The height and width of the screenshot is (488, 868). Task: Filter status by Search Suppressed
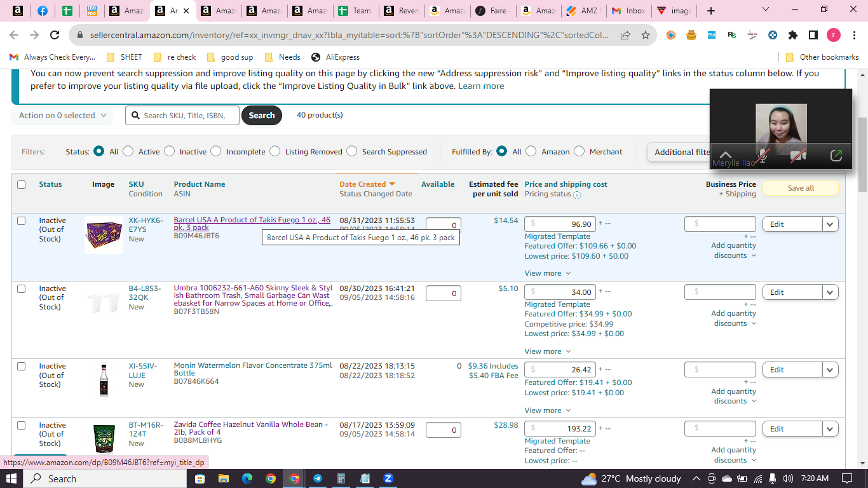tap(352, 151)
